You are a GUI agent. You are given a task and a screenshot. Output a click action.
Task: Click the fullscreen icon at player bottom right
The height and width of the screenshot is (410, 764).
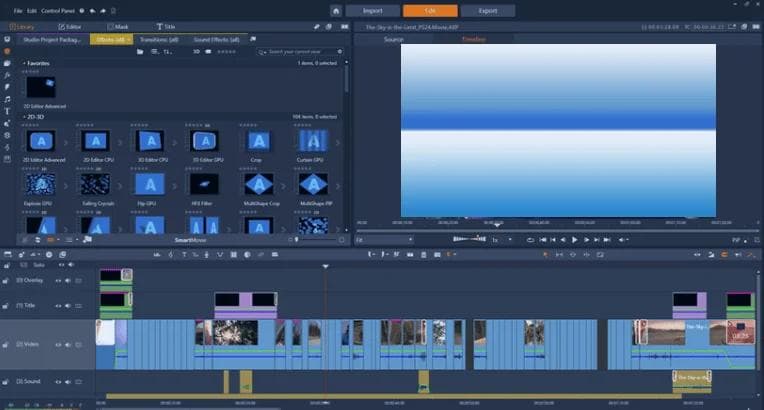(x=757, y=240)
